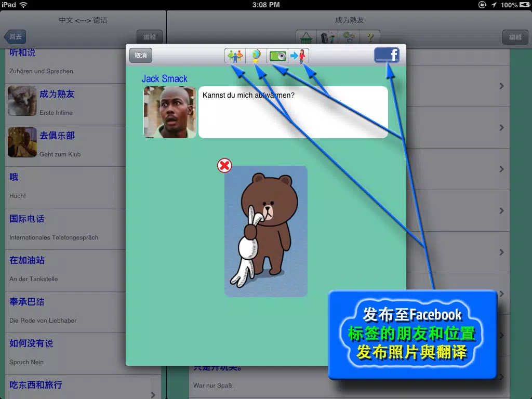This screenshot has width=532, height=399.
Task: Tap the left panel 編輯 edit button
Action: (x=149, y=37)
